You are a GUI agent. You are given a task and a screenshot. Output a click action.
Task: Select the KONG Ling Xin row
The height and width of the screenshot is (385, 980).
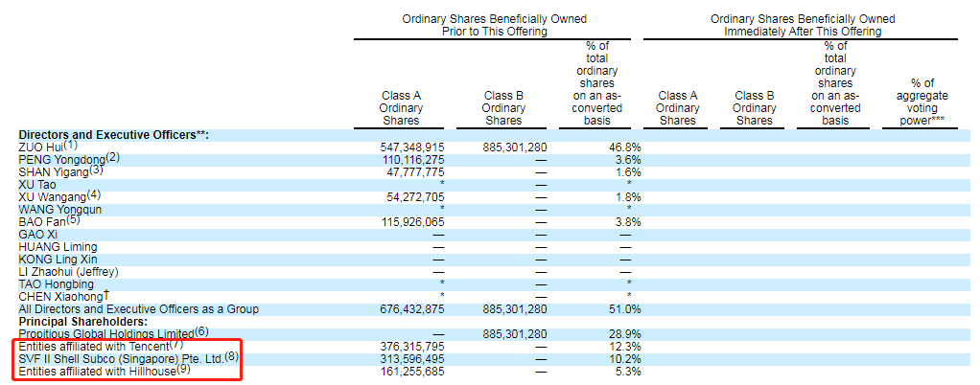click(58, 260)
